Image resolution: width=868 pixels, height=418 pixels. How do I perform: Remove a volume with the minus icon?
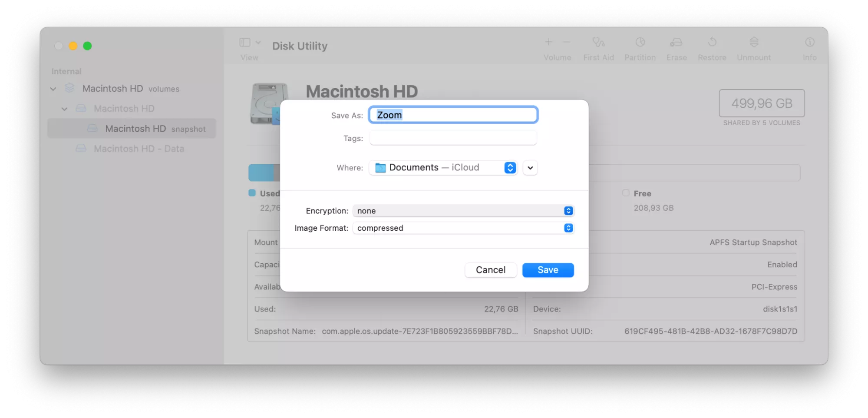tap(566, 42)
